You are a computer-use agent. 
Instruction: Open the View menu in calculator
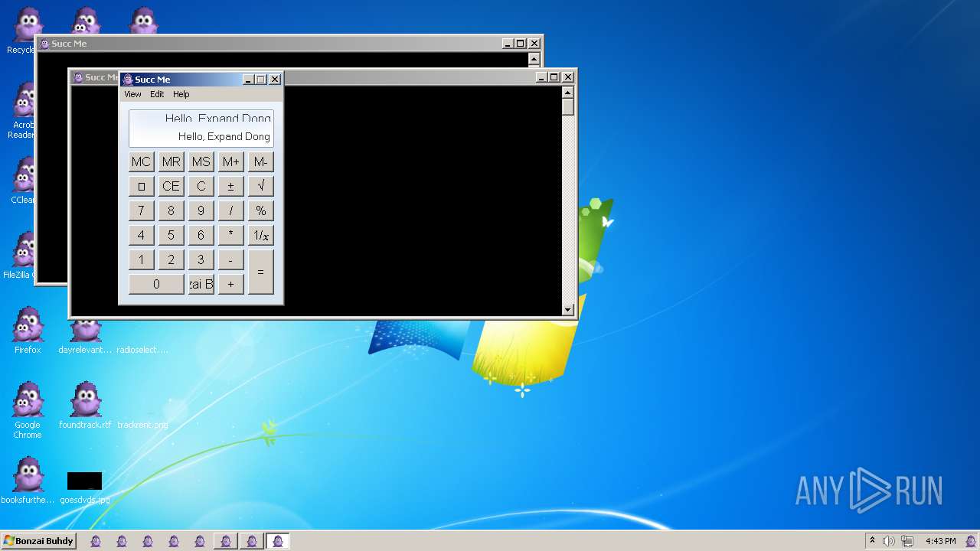(132, 94)
